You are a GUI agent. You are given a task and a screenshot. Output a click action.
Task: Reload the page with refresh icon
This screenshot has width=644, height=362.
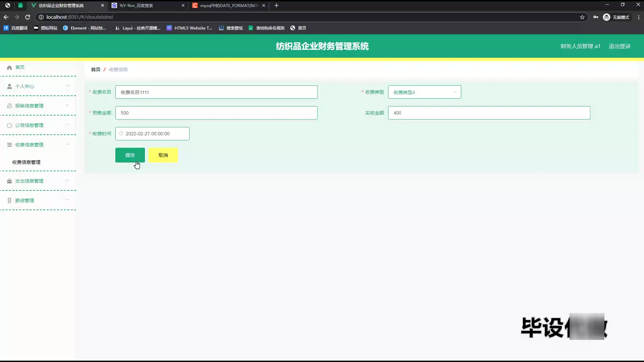[x=28, y=17]
